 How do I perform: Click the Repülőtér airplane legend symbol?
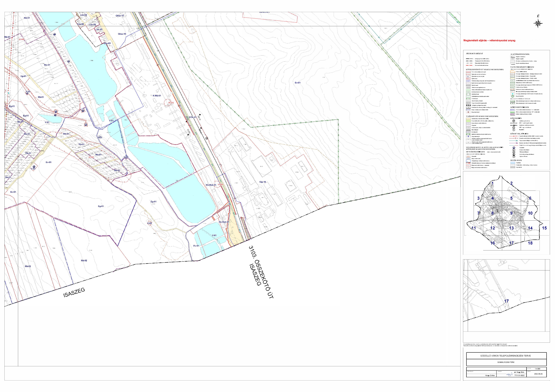coord(514,130)
